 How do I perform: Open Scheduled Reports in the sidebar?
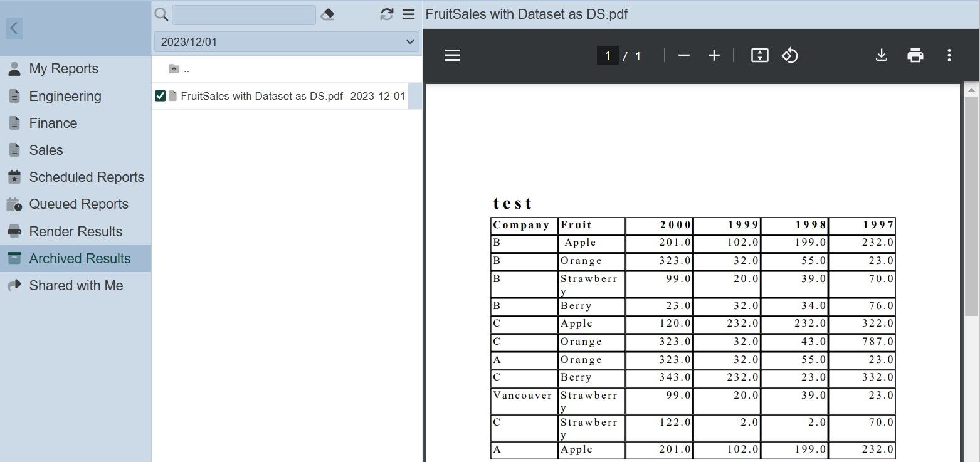point(87,177)
